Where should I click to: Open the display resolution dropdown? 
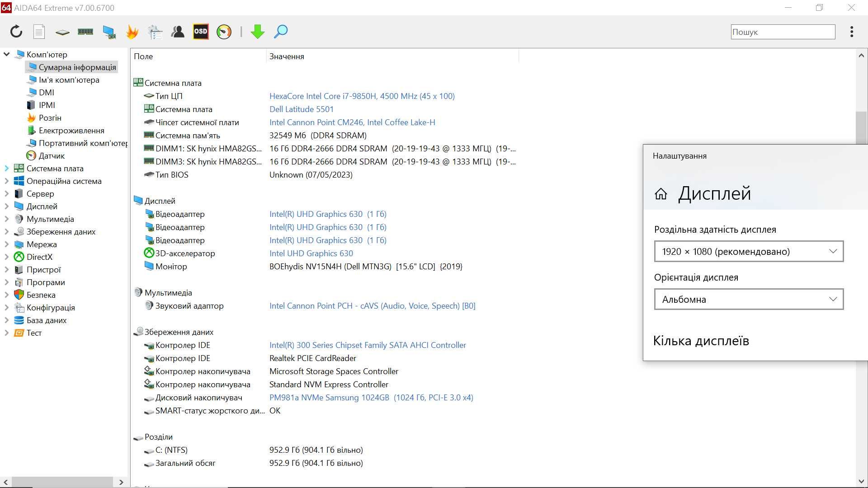749,251
